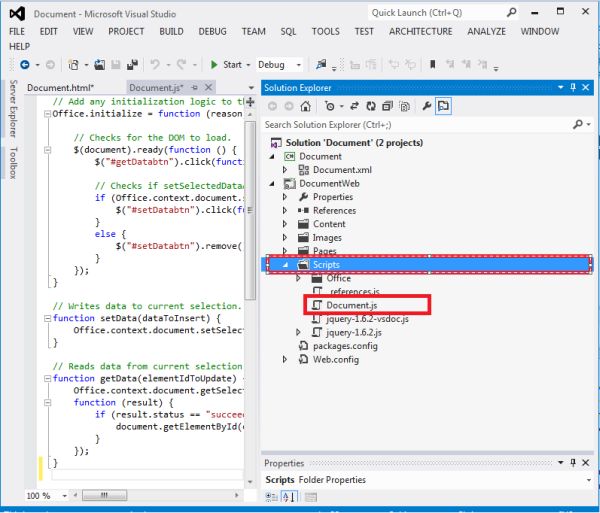This screenshot has height=513, width=600.
Task: Open Properties via the wrench icon
Action: click(426, 106)
